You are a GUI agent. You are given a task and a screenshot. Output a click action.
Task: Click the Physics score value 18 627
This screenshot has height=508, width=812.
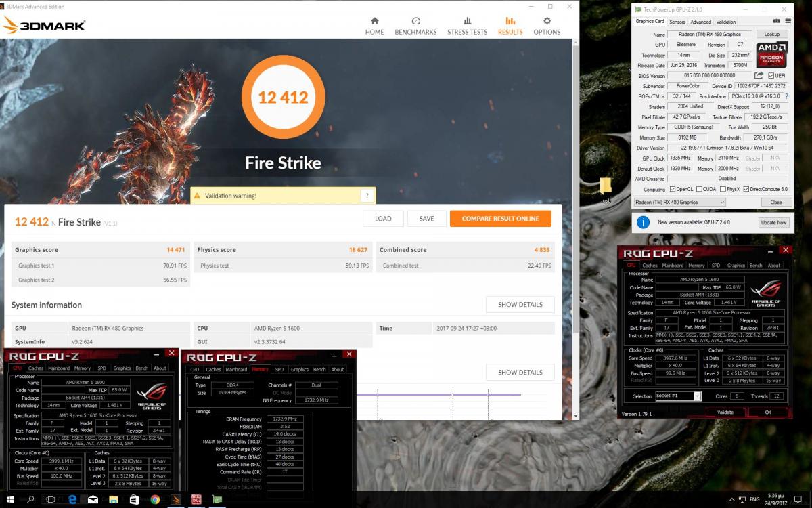click(x=359, y=250)
